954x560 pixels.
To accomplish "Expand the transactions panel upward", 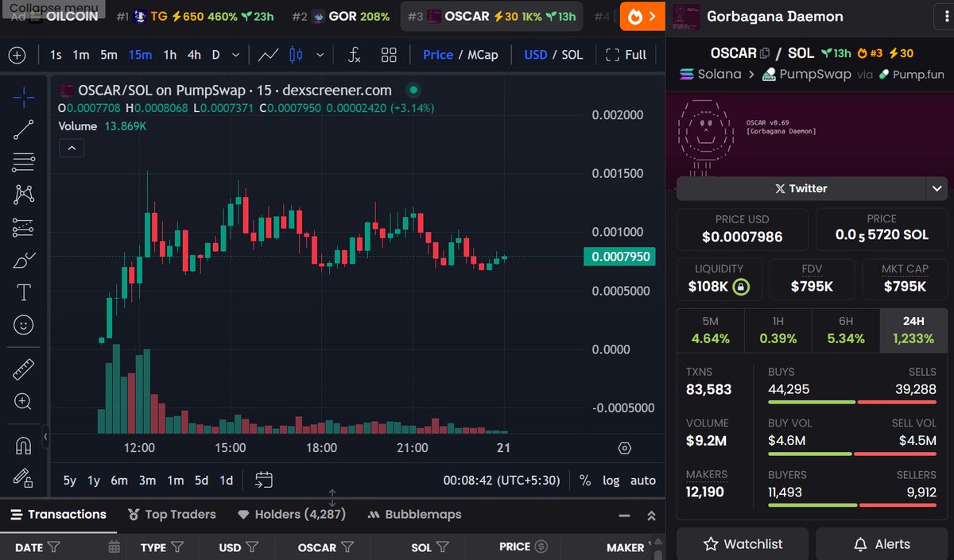I will (x=651, y=515).
